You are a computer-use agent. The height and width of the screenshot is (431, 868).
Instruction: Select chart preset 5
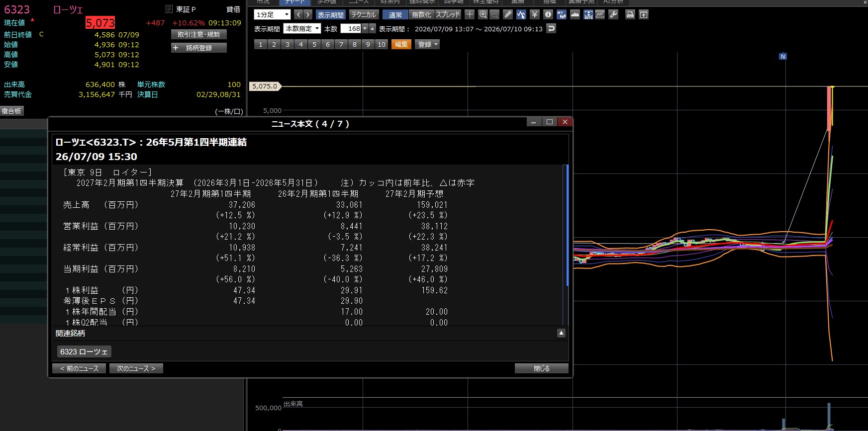pos(314,44)
